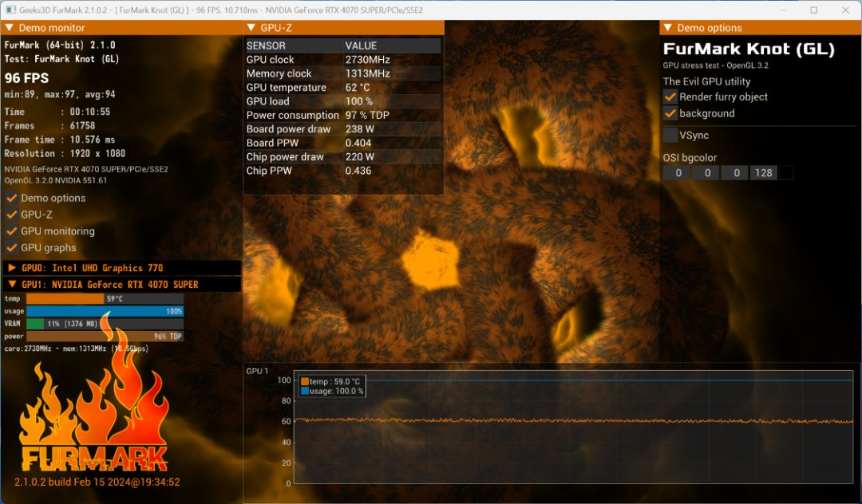Click the FurMark Knot (GL) heading
The height and width of the screenshot is (504, 862).
[x=749, y=49]
